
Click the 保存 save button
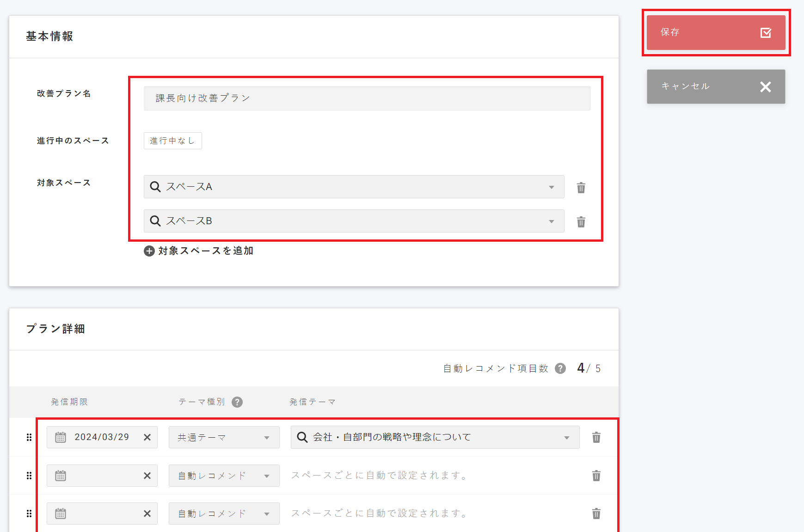click(x=716, y=32)
